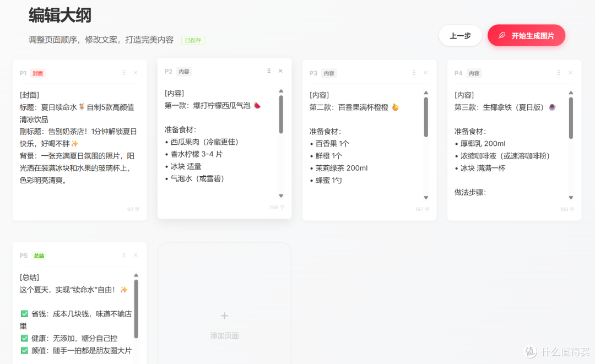Click the drag handle on card P4
The height and width of the screenshot is (364, 595).
(559, 73)
